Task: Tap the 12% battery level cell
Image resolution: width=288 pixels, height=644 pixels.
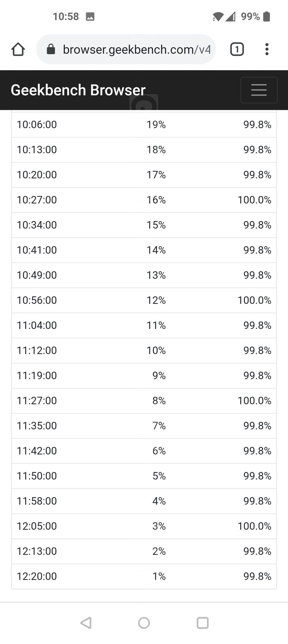Action: point(156,300)
